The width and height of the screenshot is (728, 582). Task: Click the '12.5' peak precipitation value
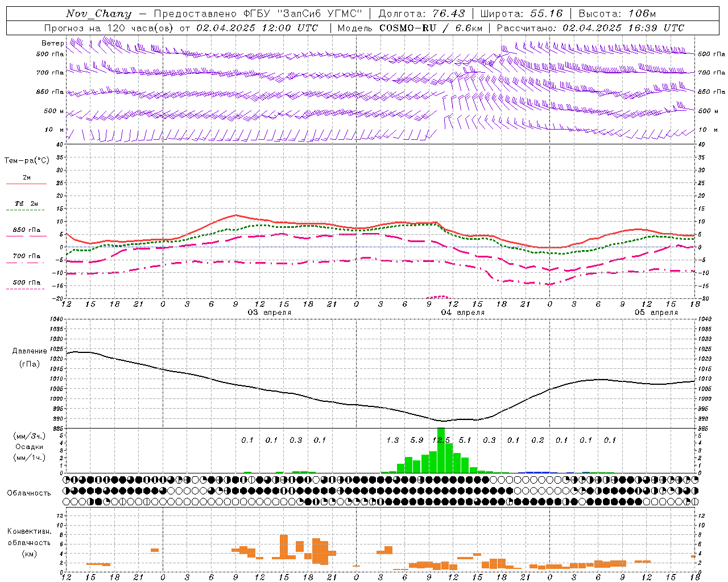441,440
